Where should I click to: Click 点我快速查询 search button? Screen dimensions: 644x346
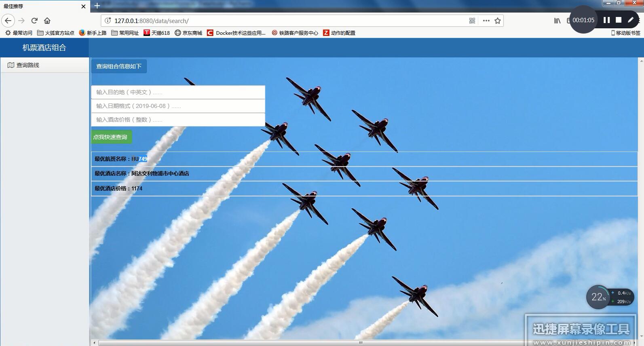pyautogui.click(x=111, y=137)
